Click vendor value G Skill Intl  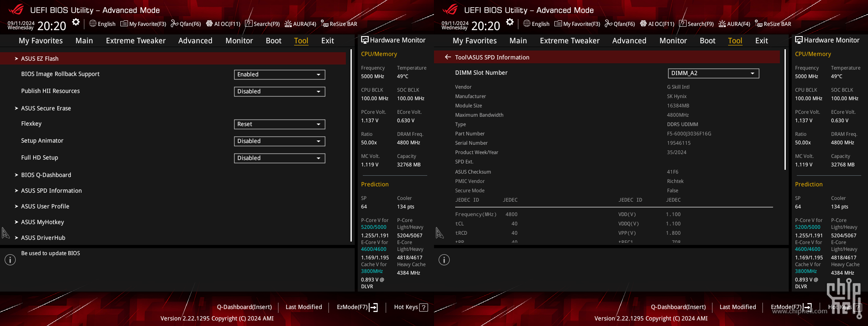[678, 87]
